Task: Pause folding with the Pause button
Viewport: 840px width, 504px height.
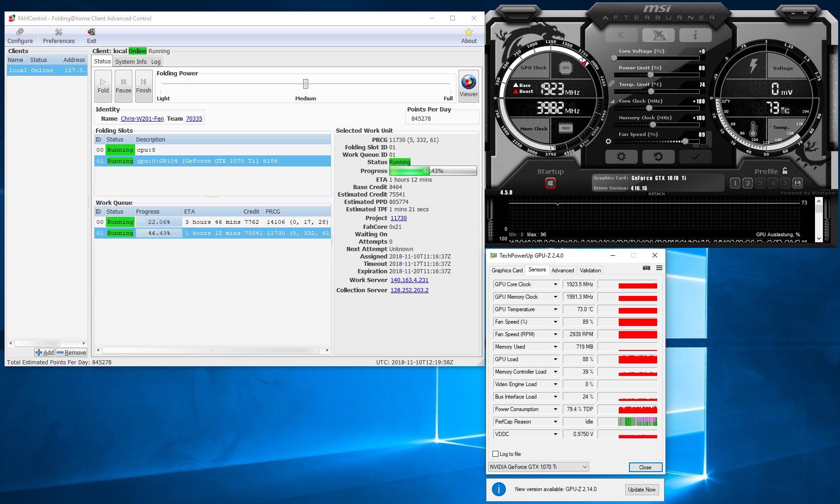Action: pos(124,86)
